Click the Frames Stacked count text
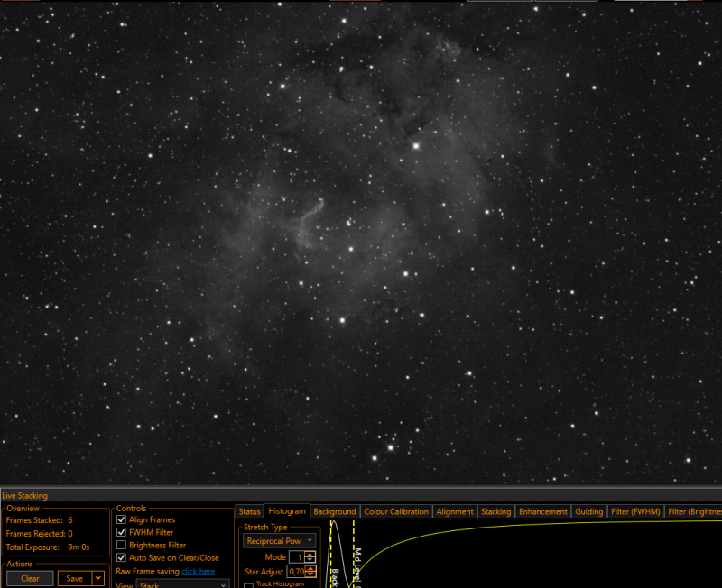The image size is (722, 588). 39,520
